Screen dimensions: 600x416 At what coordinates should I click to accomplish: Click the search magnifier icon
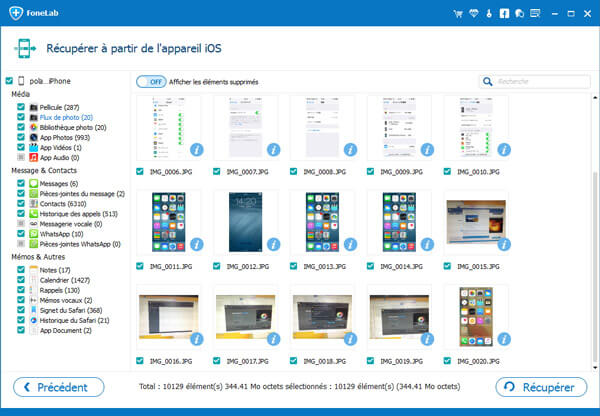click(x=488, y=82)
